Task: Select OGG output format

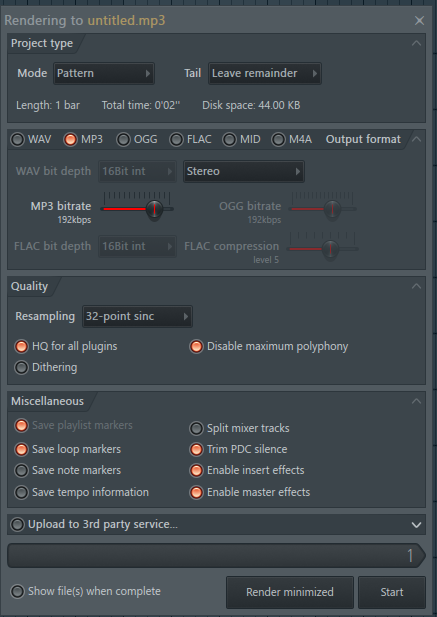Action: pos(123,139)
